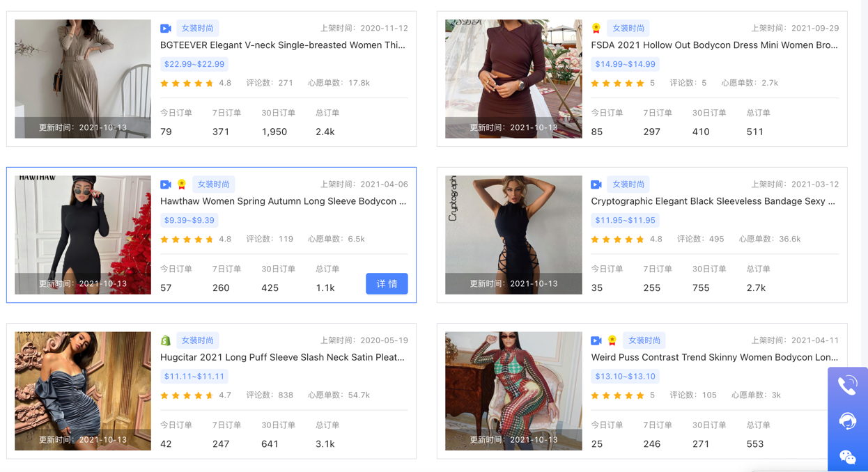Select the medal badge beside Hawthaw's video icon

pos(181,184)
